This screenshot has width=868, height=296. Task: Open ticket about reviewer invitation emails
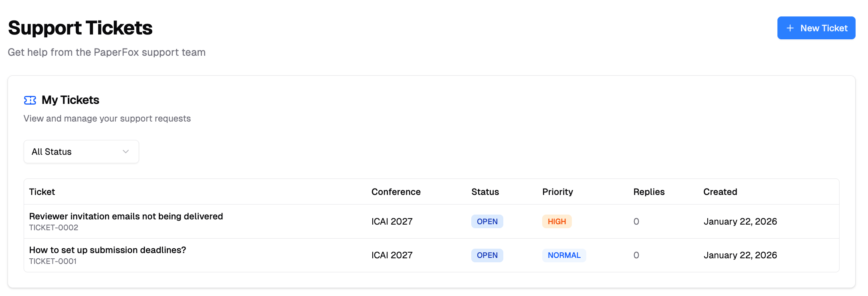click(x=126, y=217)
